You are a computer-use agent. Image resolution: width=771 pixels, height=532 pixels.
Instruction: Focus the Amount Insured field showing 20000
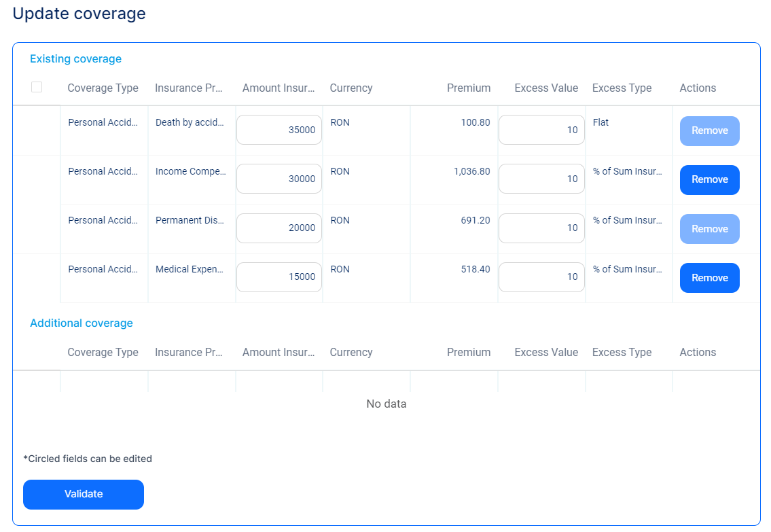click(x=279, y=228)
